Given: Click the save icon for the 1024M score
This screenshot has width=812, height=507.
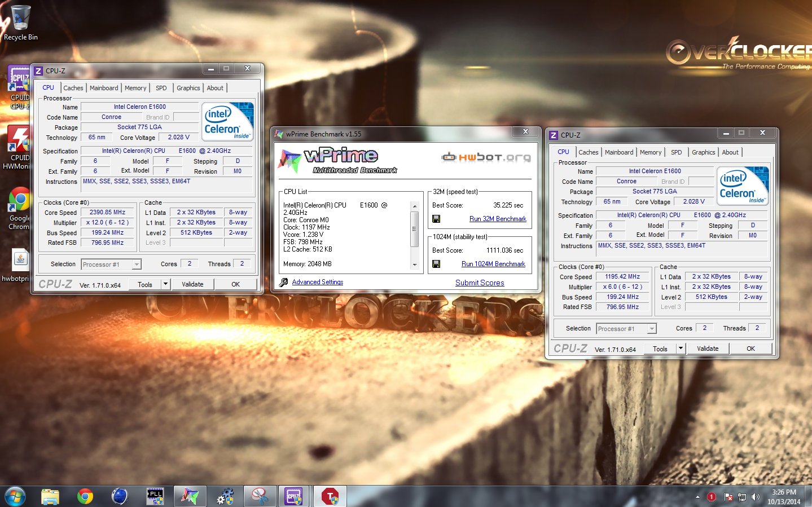Looking at the screenshot, I should coord(436,264).
